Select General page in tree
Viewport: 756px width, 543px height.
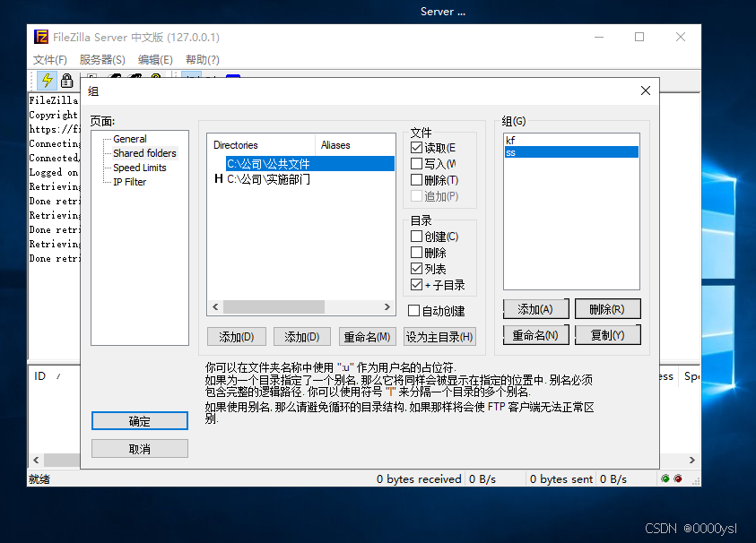pyautogui.click(x=130, y=139)
